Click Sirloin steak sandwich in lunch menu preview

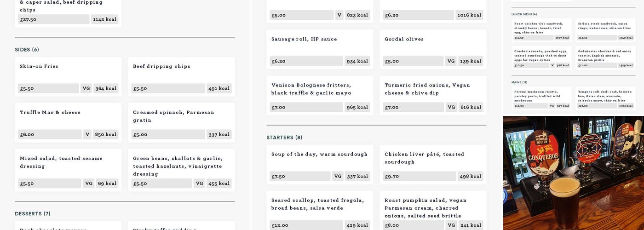[x=604, y=26]
